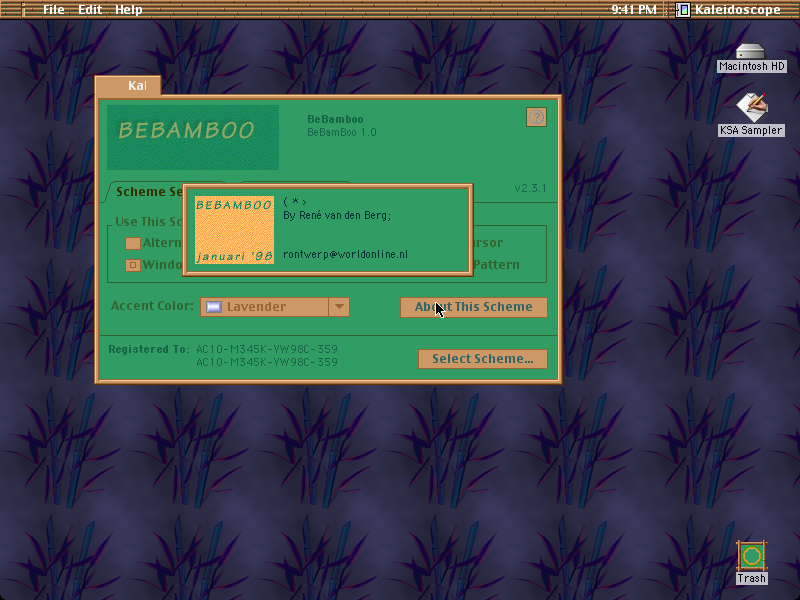Open the Edit menu
Screen dimensions: 800x600
(90, 10)
